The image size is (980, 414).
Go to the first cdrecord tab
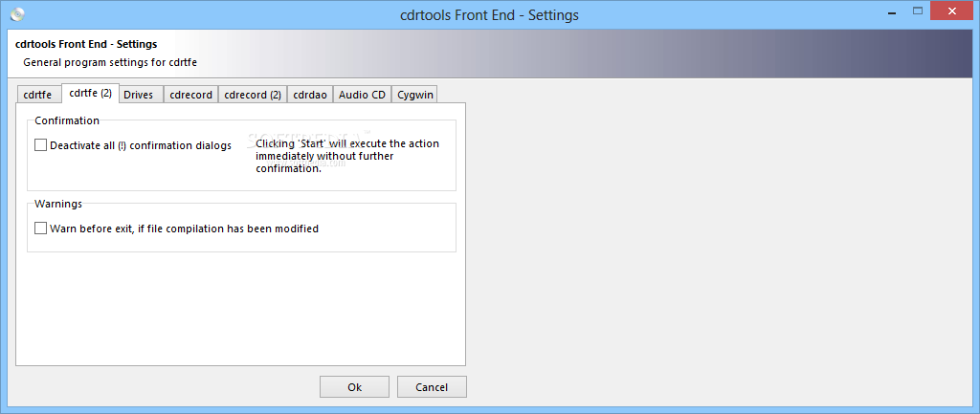[190, 95]
